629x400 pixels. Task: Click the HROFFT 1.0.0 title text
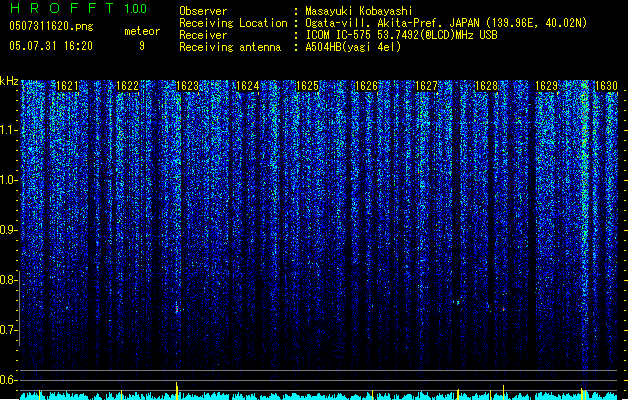(x=78, y=8)
